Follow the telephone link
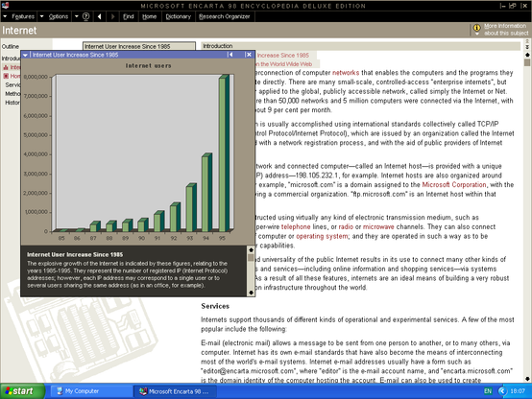This screenshot has height=399, width=532. (x=296, y=226)
